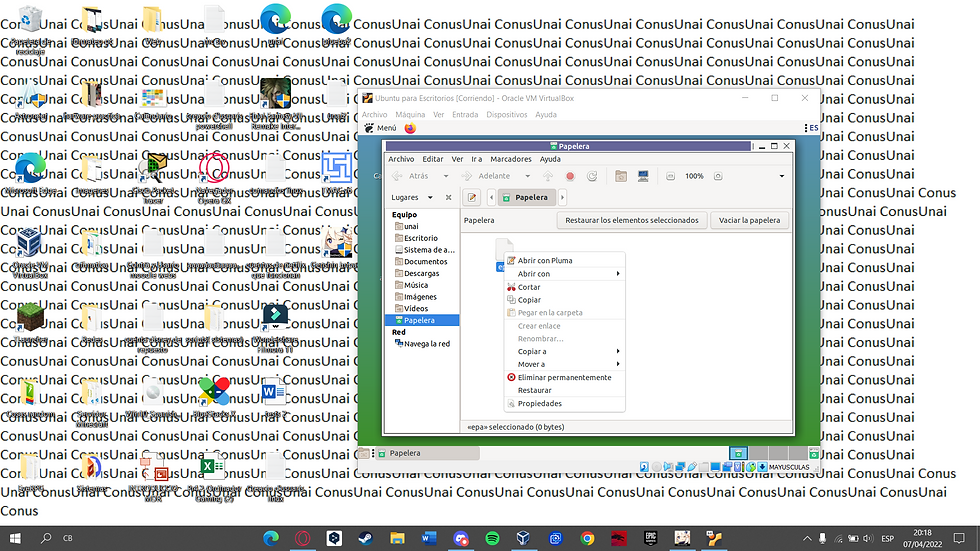Open Word from the Windows taskbar

pyautogui.click(x=429, y=538)
